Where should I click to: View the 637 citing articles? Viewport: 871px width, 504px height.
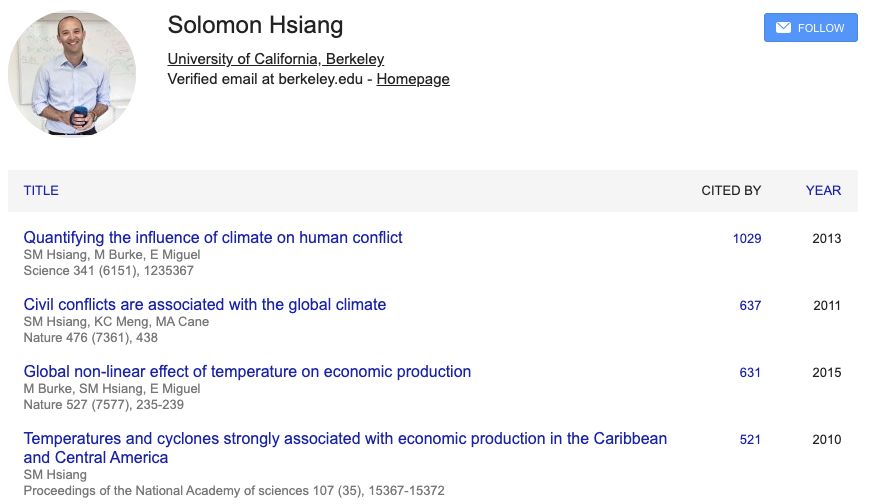tap(750, 306)
